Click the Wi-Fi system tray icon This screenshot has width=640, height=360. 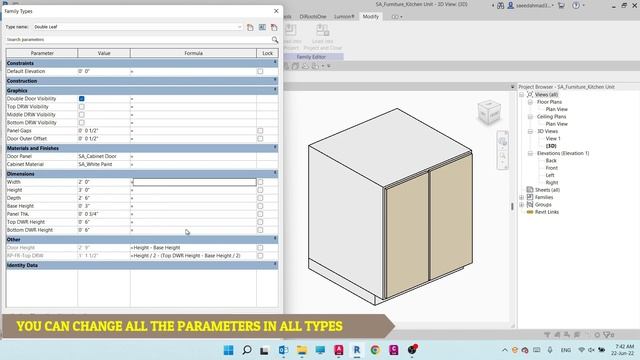(582, 350)
